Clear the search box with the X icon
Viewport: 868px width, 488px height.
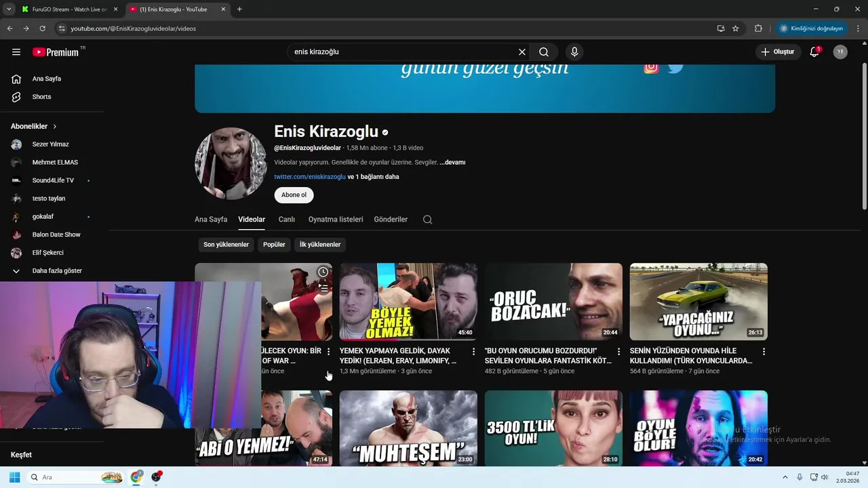tap(522, 52)
